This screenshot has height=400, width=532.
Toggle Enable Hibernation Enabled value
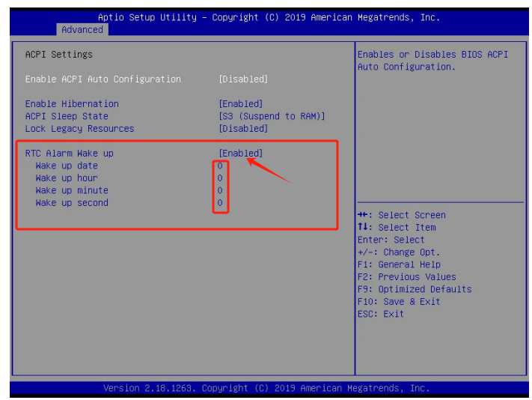coord(240,104)
